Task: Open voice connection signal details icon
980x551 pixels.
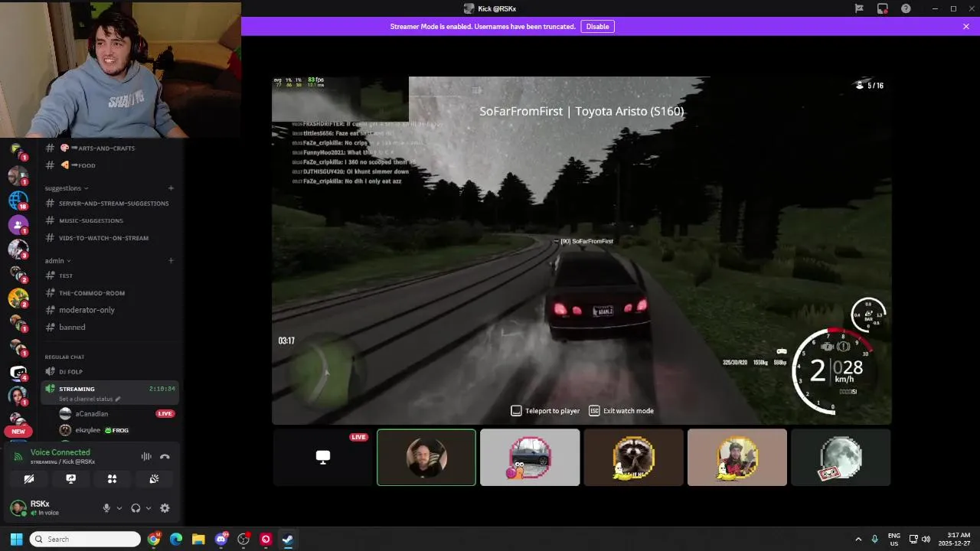Action: point(19,457)
